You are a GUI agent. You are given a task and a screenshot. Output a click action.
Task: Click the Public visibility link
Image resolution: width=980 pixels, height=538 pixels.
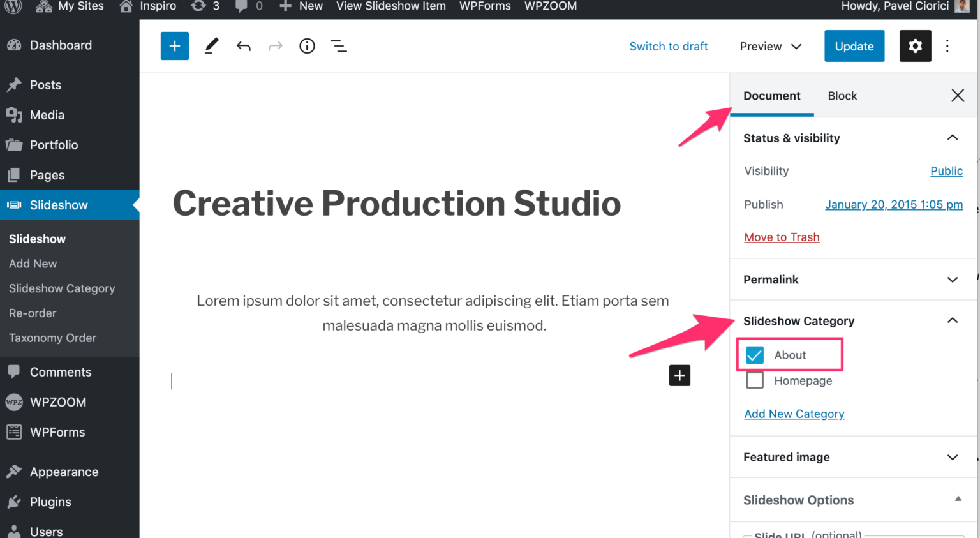[946, 171]
